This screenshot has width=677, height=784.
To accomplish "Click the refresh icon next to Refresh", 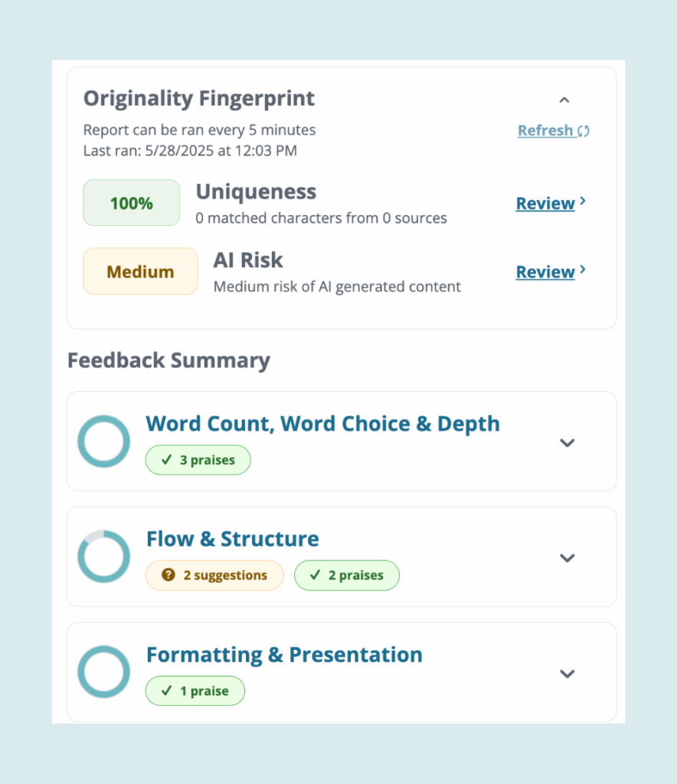I will (584, 130).
